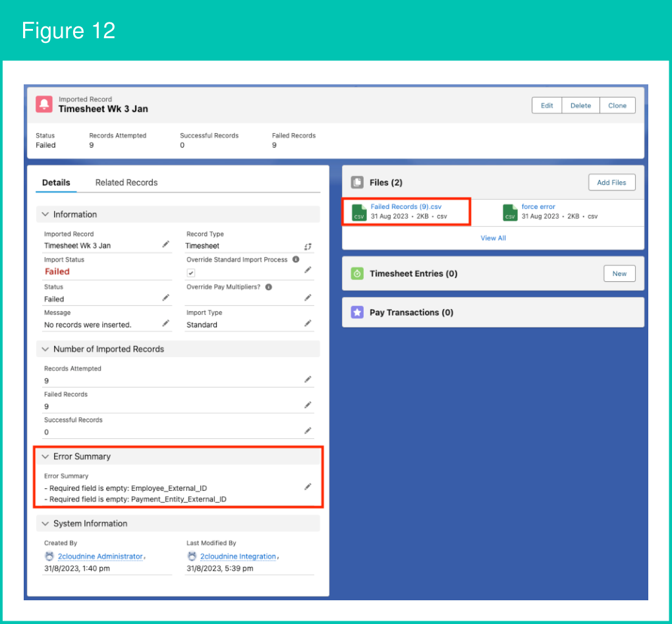The height and width of the screenshot is (624, 672).
Task: Change Record Type using the switch icon
Action: coord(308,246)
